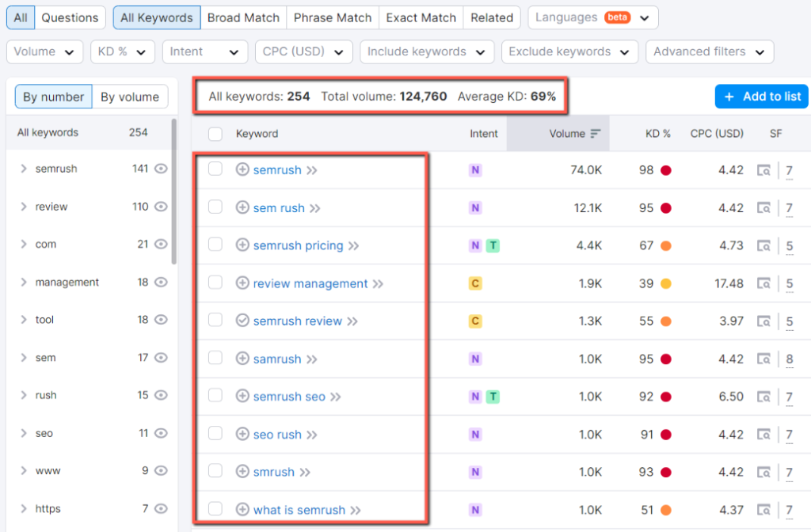The height and width of the screenshot is (532, 811).
Task: Open the Languages dropdown
Action: pyautogui.click(x=592, y=17)
